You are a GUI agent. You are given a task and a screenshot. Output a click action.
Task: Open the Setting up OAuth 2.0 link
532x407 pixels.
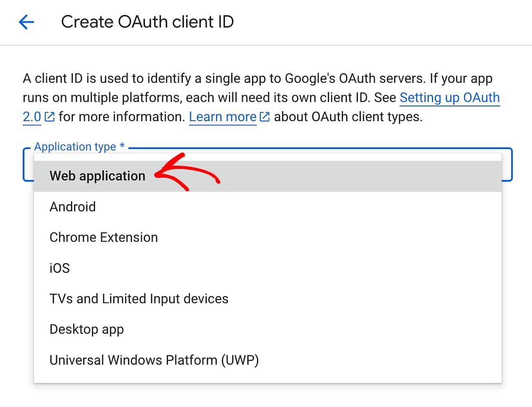[450, 98]
